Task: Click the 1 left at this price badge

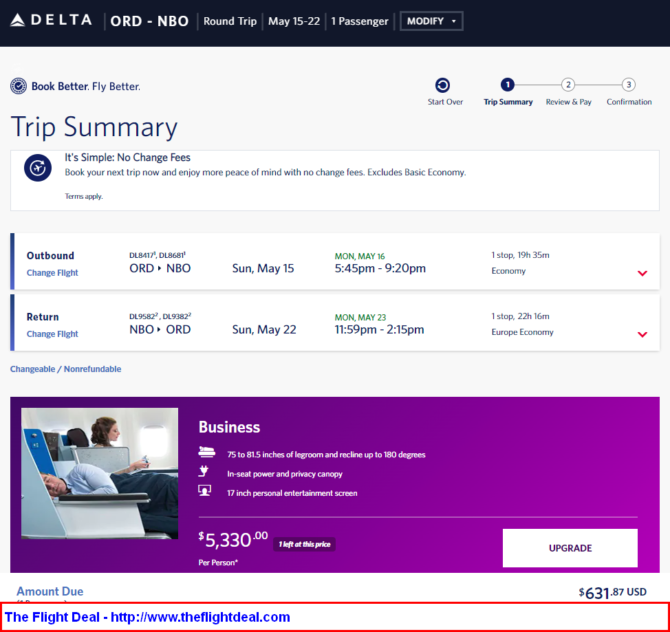Action: tap(304, 544)
